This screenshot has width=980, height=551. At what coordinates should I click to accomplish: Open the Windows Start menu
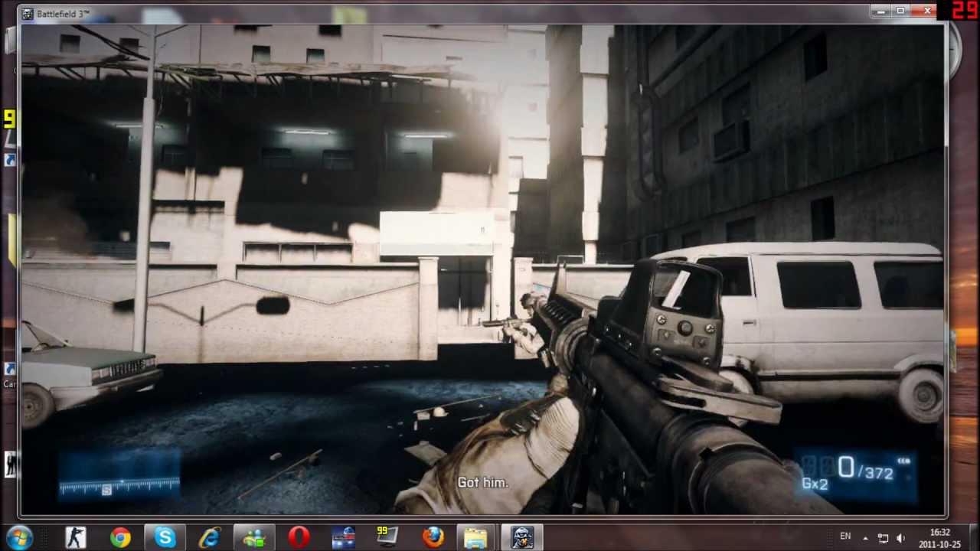[18, 537]
